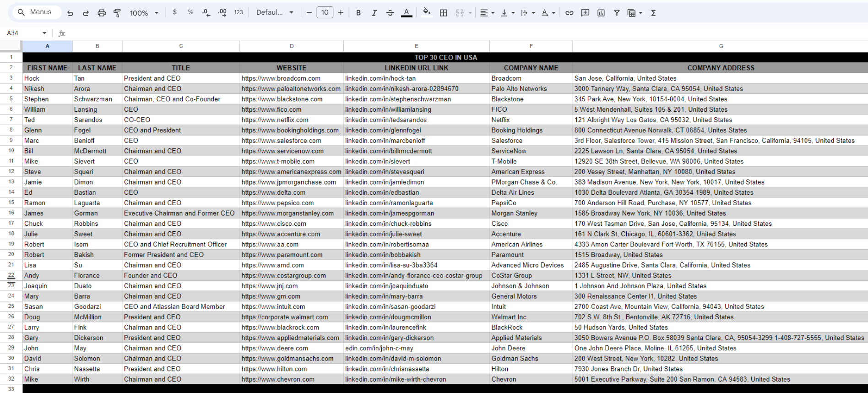Format as currency with dollar icon
Viewport: 868px width, 393px height.
[174, 12]
